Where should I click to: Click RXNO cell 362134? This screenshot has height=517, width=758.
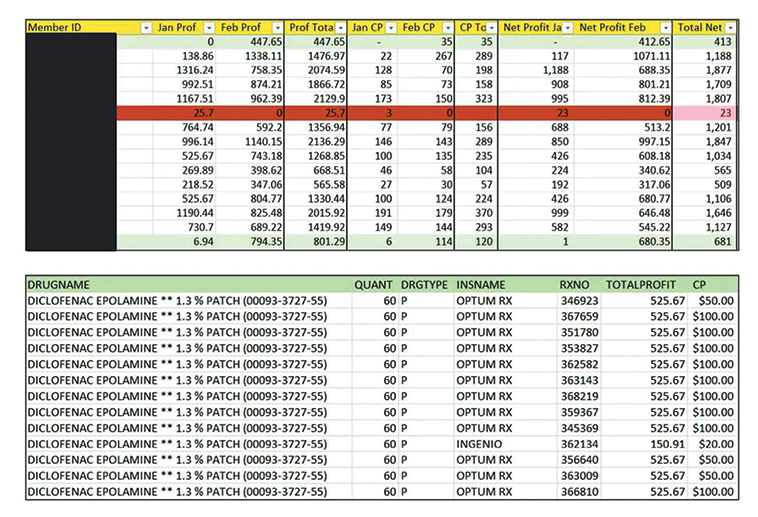(x=579, y=444)
